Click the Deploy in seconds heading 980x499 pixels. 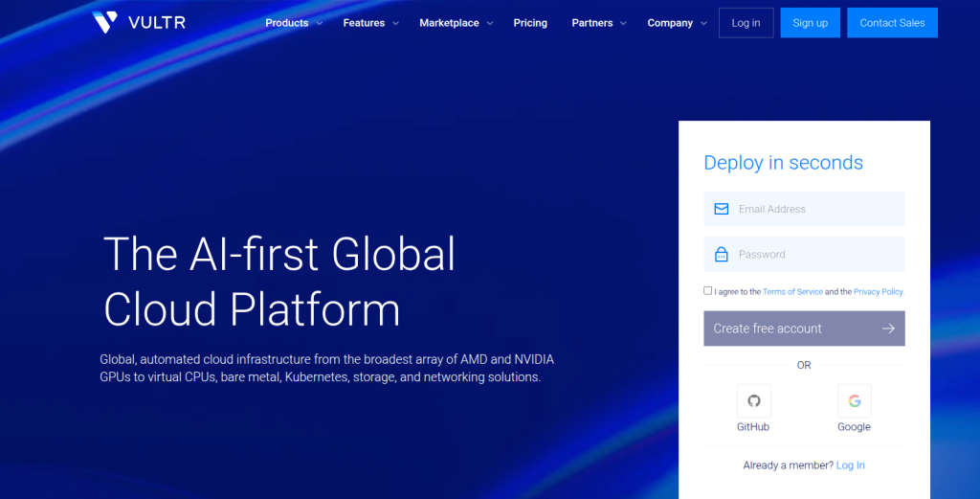pos(783,163)
